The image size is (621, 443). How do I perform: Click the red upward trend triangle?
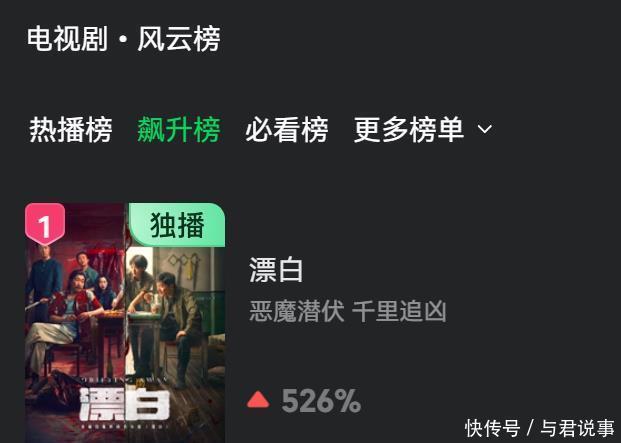pyautogui.click(x=258, y=399)
